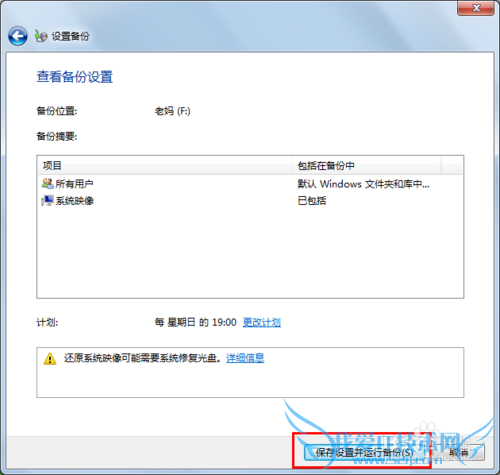Viewport: 500px width, 475px height.
Task: Click the 所有用户 users icon
Action: tap(47, 183)
